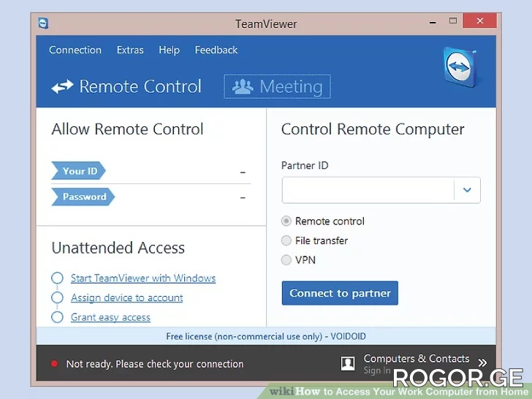Screen dimensions: 532x399
Task: Click the Unattended Access heading
Action: coord(118,248)
